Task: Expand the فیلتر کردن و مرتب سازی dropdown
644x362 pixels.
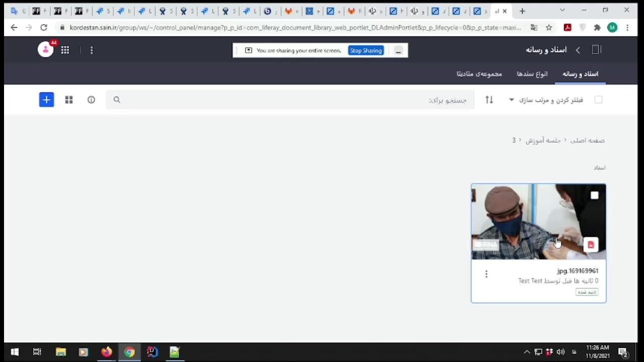Action: tap(546, 100)
